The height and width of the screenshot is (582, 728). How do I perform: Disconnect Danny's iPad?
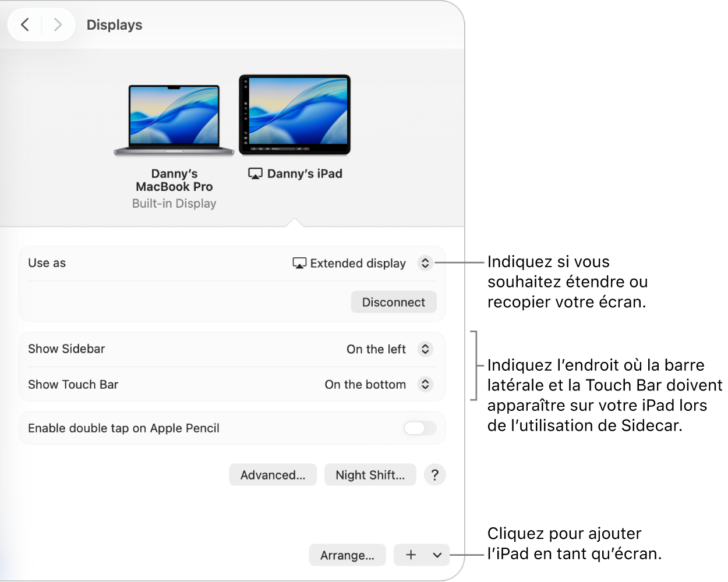[x=393, y=302]
